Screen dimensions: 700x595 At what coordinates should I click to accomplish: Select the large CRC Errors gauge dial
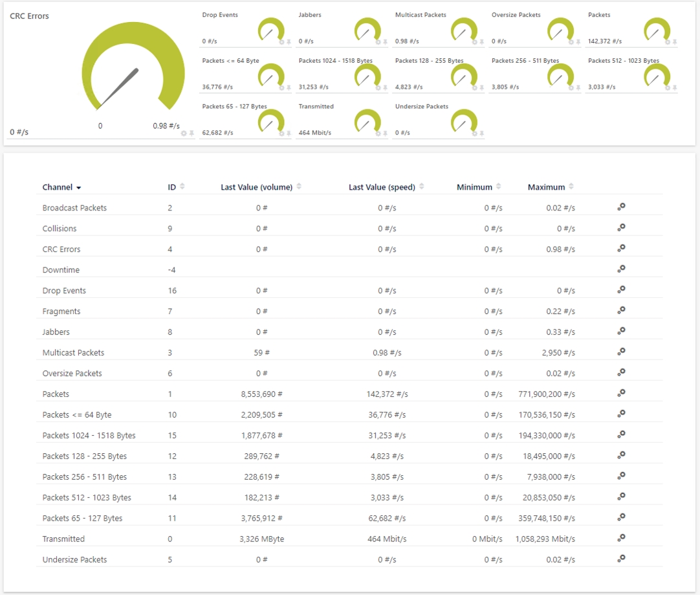133,67
